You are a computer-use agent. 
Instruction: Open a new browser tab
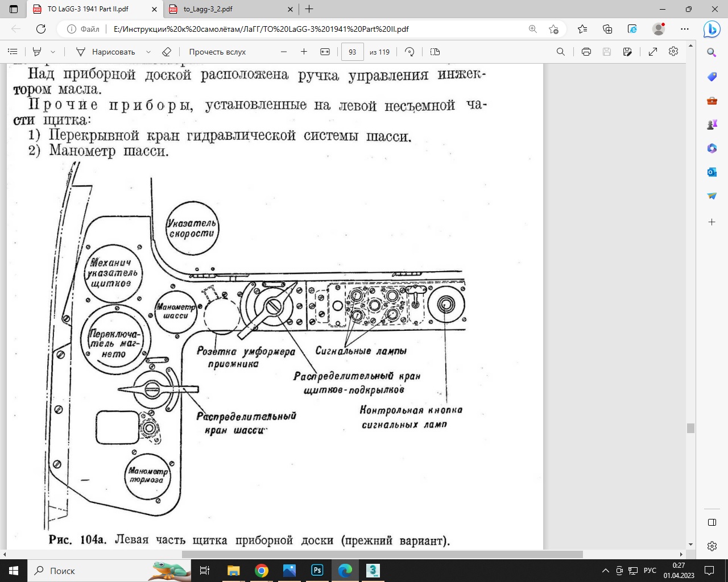pyautogui.click(x=309, y=9)
